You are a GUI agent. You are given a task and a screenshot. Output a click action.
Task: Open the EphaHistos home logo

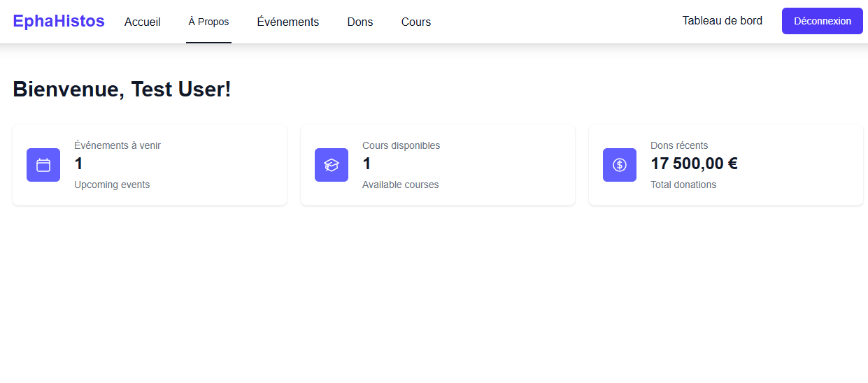pyautogui.click(x=59, y=21)
